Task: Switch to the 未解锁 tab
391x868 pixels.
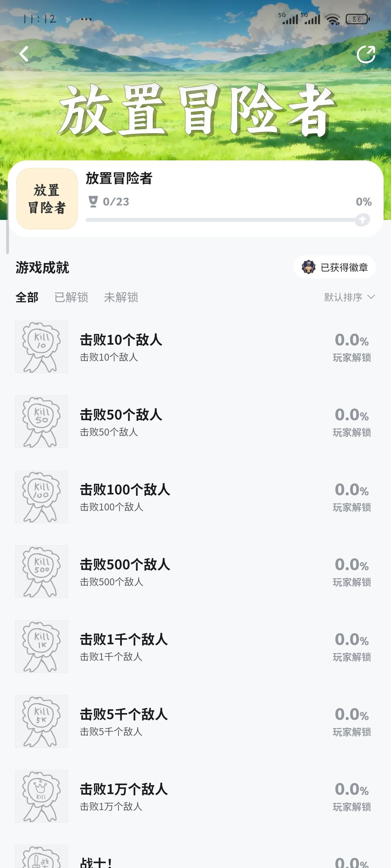Action: 121,297
